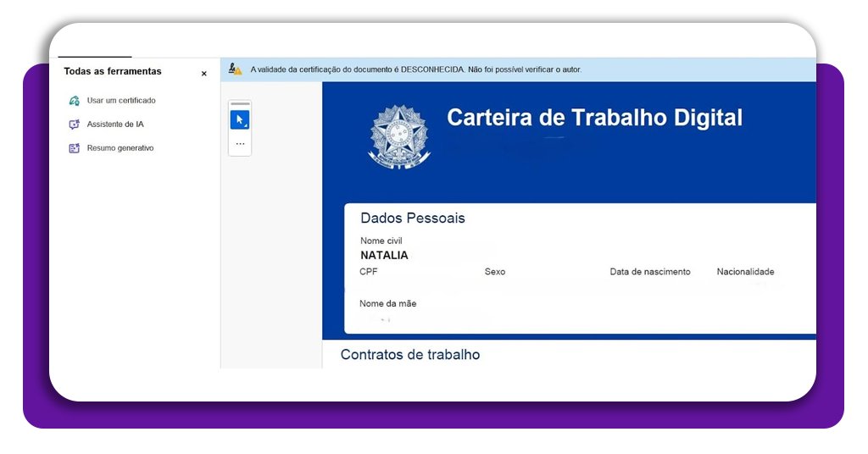Click the certification warning signature icon
Screen dimensions: 868x454
coord(236,69)
